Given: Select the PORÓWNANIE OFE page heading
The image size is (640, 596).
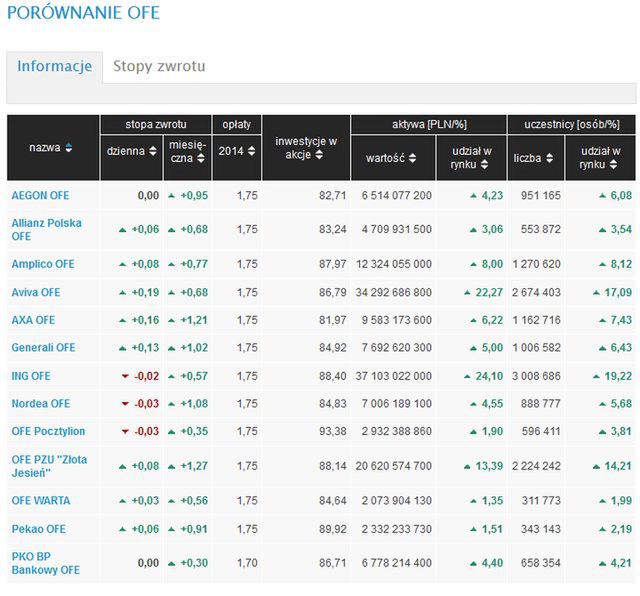Looking at the screenshot, I should point(83,13).
